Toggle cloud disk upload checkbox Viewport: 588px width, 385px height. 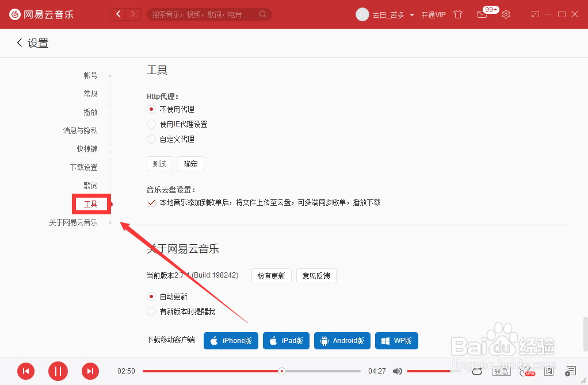(151, 203)
